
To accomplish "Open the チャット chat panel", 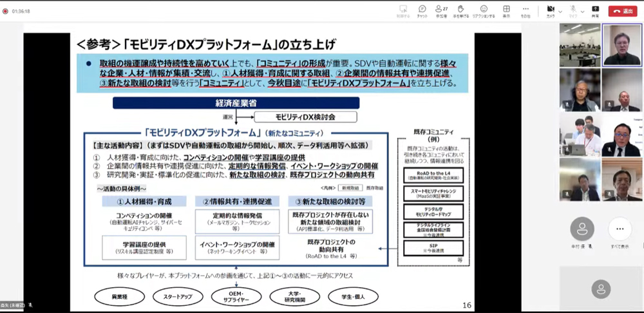I will coord(422,11).
